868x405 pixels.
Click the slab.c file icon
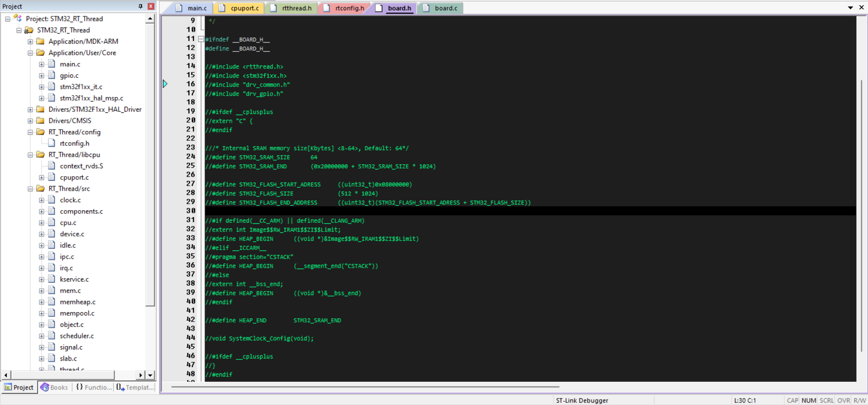(x=52, y=358)
